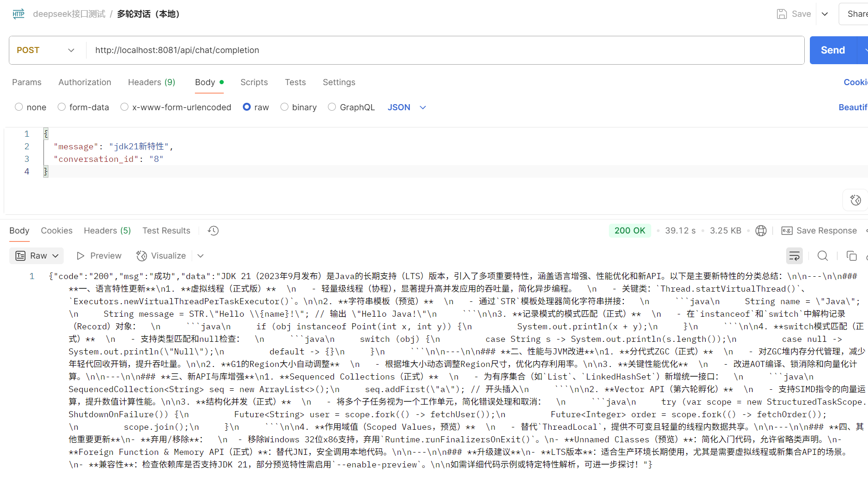Select the binary radio button
This screenshot has height=493, width=868.
pyautogui.click(x=284, y=107)
